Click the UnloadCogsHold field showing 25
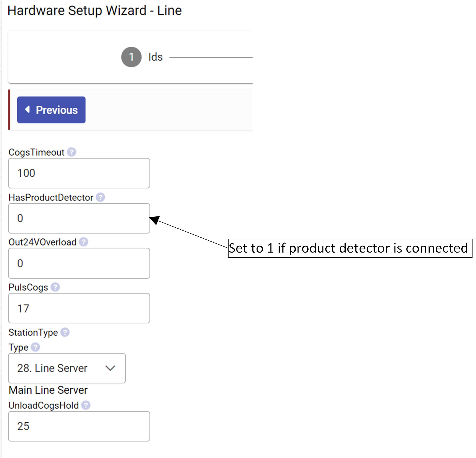Viewport: 476px width, 458px height. (x=79, y=426)
